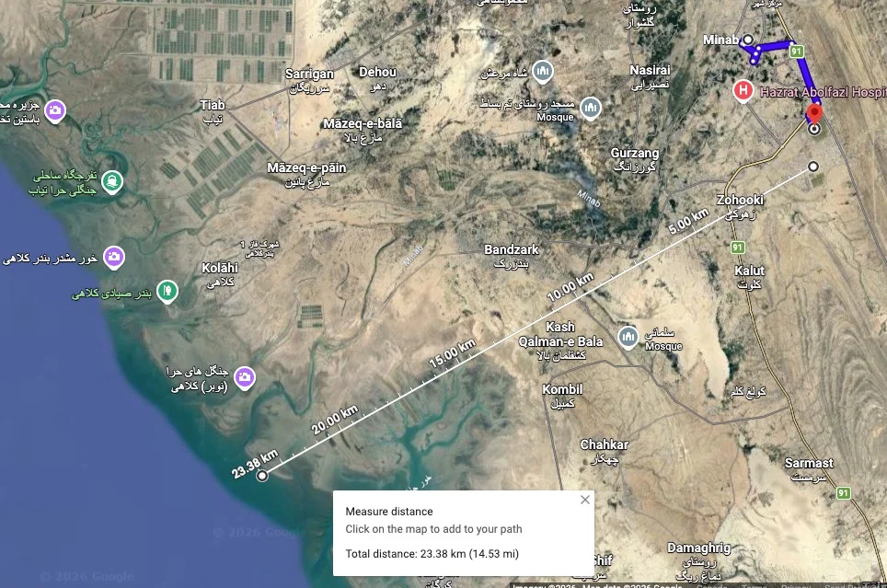The width and height of the screenshot is (887, 588).
Task: Click the Sarmast village label
Action: coord(809,463)
